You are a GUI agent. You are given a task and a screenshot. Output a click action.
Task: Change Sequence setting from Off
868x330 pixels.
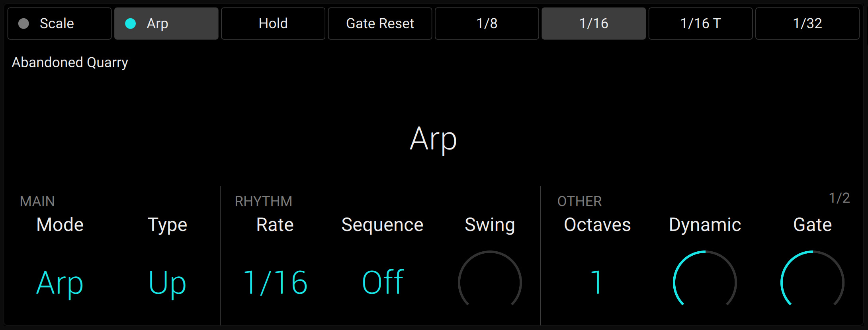(381, 282)
